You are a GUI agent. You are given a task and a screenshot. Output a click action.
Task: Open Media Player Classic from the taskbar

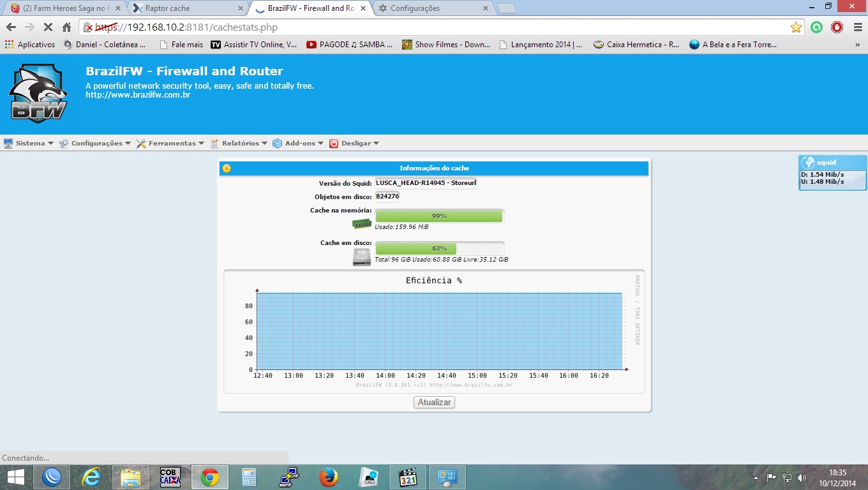pyautogui.click(x=407, y=477)
